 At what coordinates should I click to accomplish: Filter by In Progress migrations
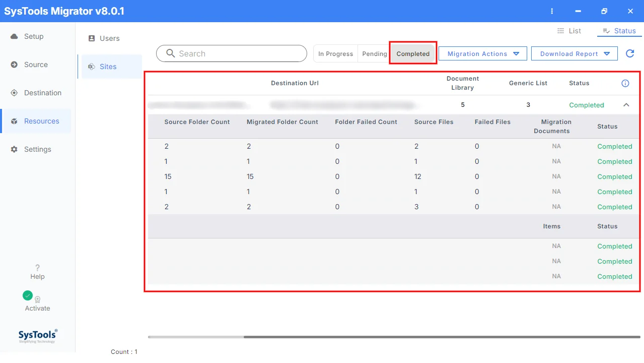pyautogui.click(x=336, y=54)
